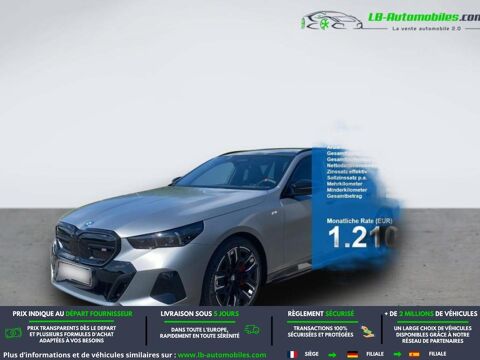The image size is (480, 360).
Task: Click the LB-Automobiles.com logo car icon
Action: point(332,21)
